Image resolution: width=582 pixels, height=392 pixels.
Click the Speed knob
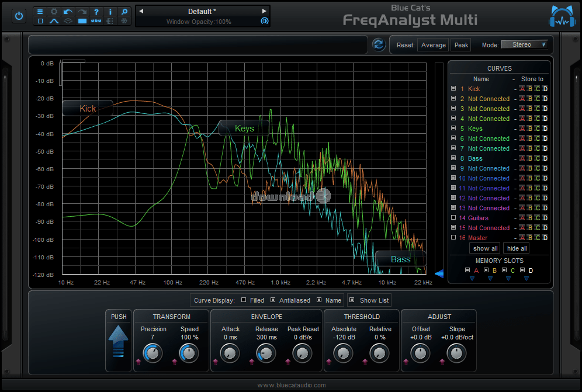(189, 353)
